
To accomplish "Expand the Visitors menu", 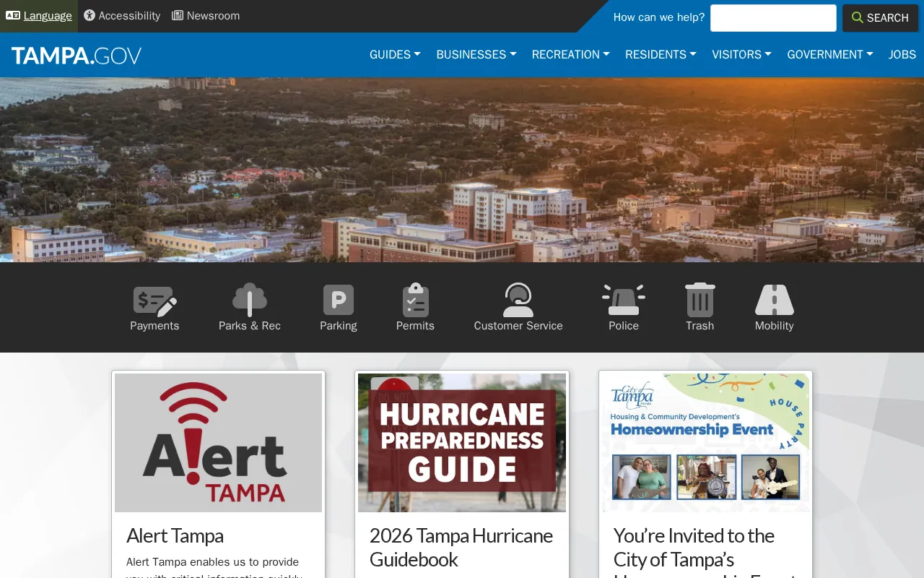I will [741, 54].
